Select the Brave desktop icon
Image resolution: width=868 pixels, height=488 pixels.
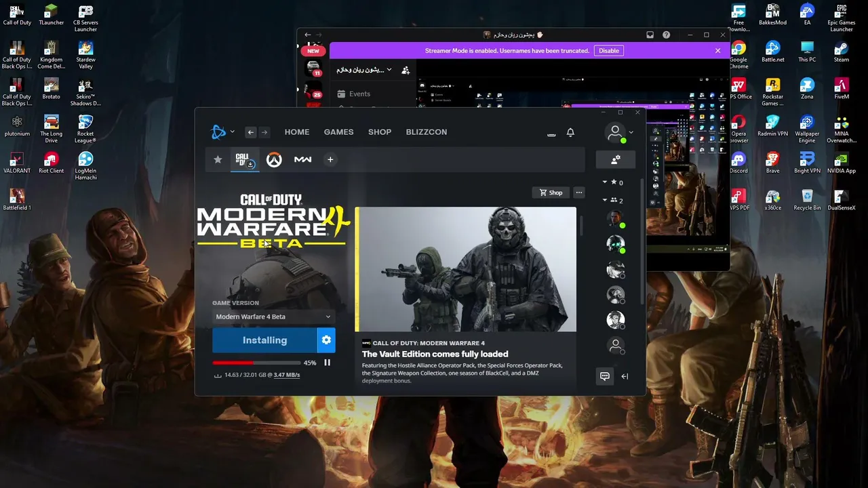[x=773, y=163]
